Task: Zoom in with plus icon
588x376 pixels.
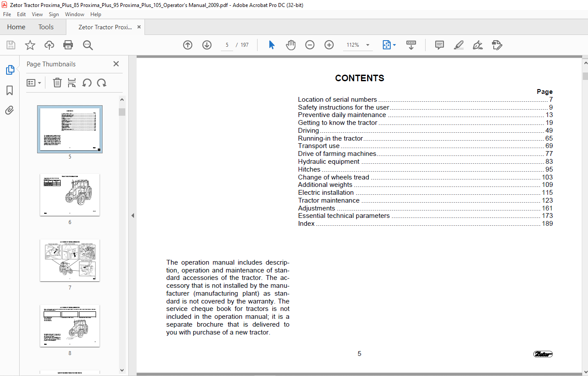Action: tap(329, 45)
